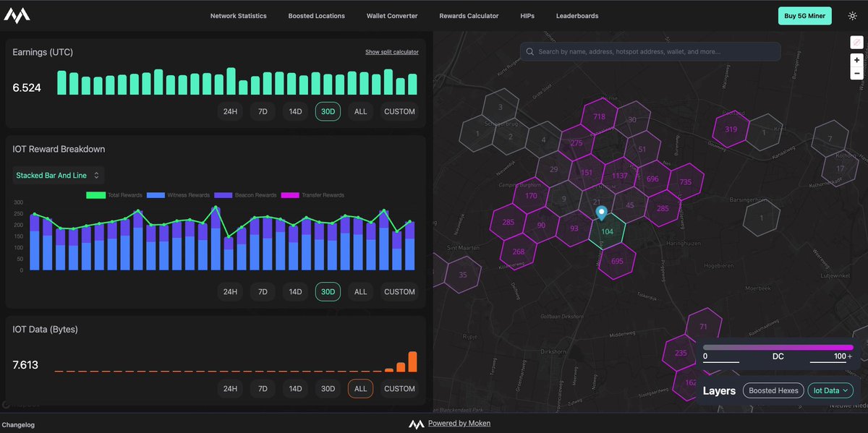Select 14D range in IOT Reward Breakdown
Screen dimensions: 868x433
pos(295,292)
